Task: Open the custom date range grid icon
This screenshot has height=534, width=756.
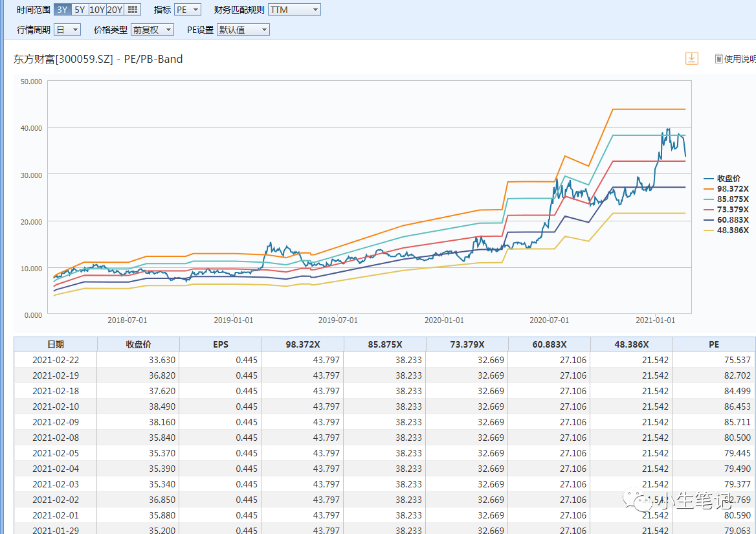Action: tap(133, 10)
